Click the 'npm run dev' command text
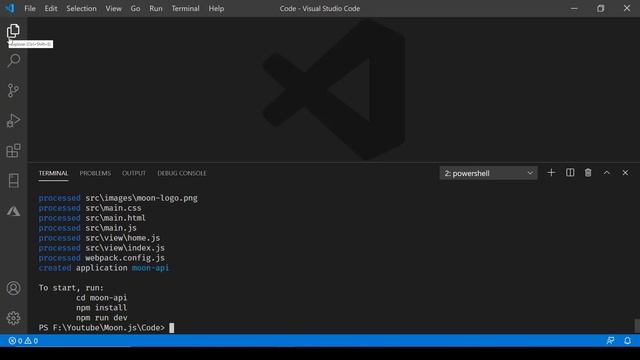The height and width of the screenshot is (360, 640). pyautogui.click(x=101, y=318)
